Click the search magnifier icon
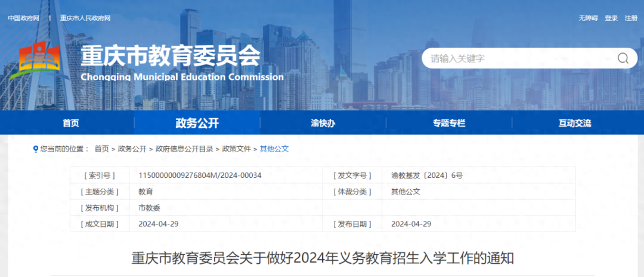Screen dimensions: 644x277 (x=623, y=59)
